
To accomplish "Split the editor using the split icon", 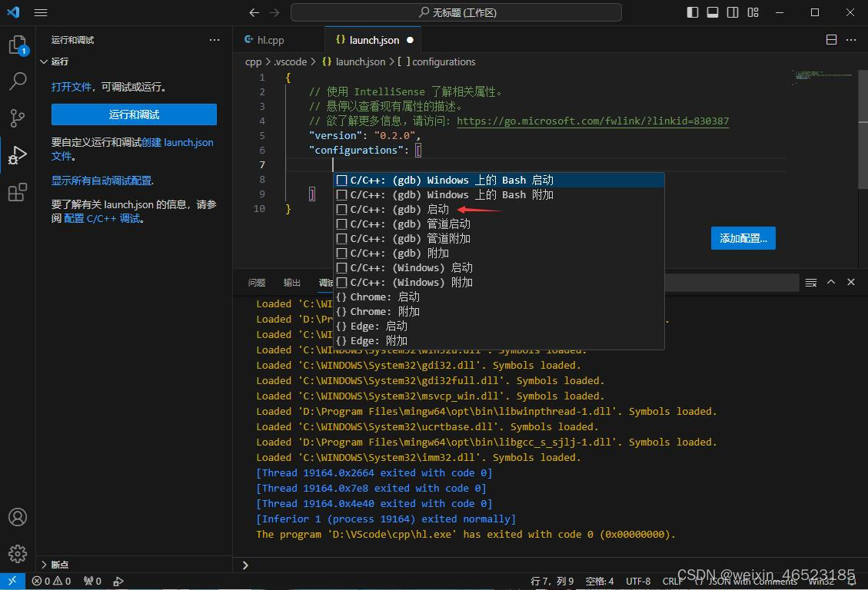I will [x=830, y=39].
